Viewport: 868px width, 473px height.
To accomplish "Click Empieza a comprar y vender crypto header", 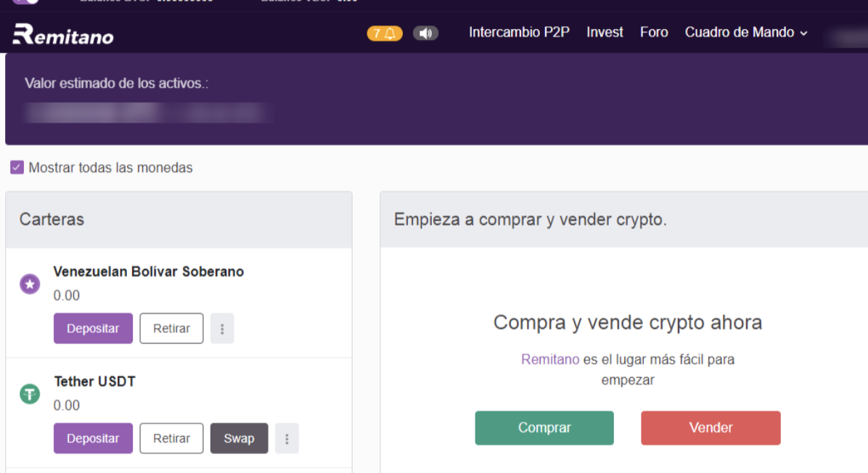I will pos(531,220).
